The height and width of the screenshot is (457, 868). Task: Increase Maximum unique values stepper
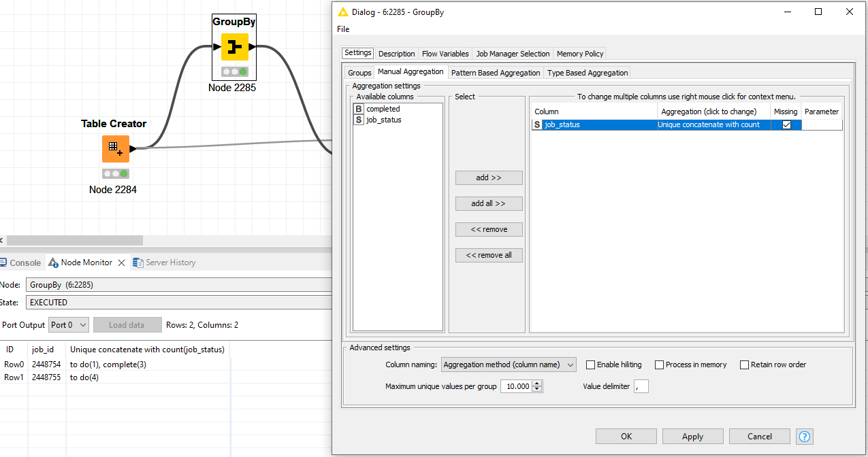(x=538, y=384)
